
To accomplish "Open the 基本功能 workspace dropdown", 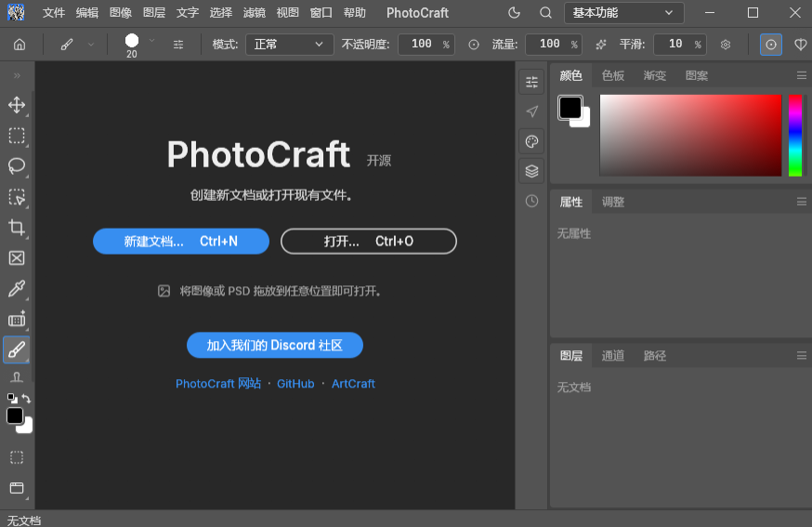I will click(x=624, y=13).
